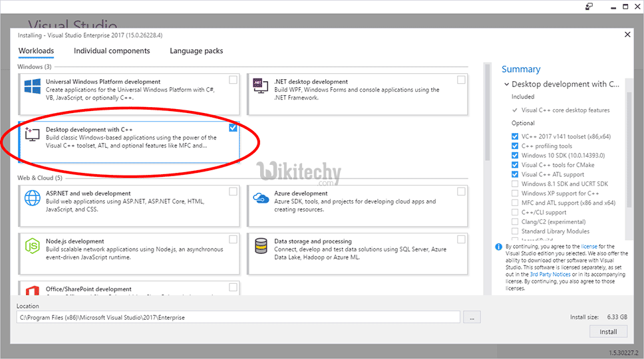Check the Windows 8.1 SDK and UCRT SDK option
The height and width of the screenshot is (359, 644).
(515, 184)
